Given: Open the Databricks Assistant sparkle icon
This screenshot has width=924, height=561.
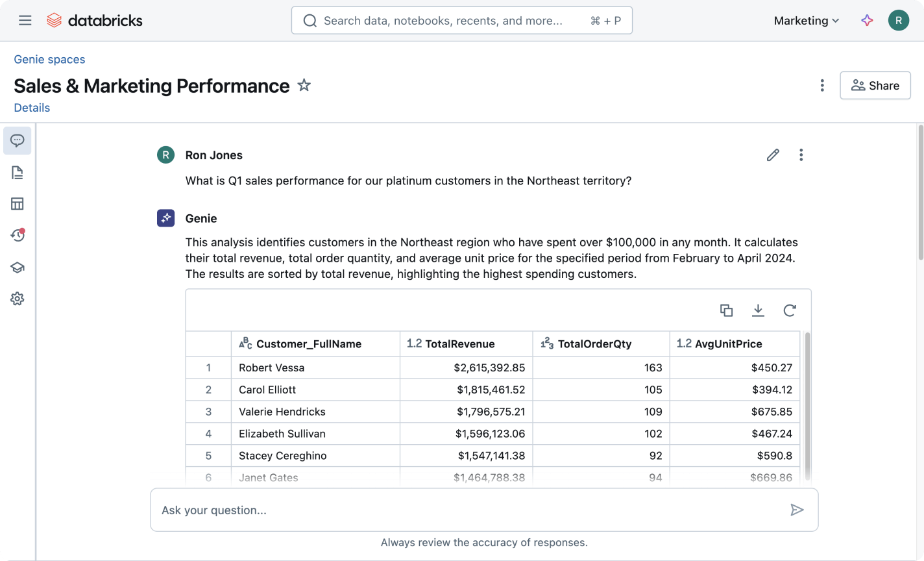Looking at the screenshot, I should (867, 21).
